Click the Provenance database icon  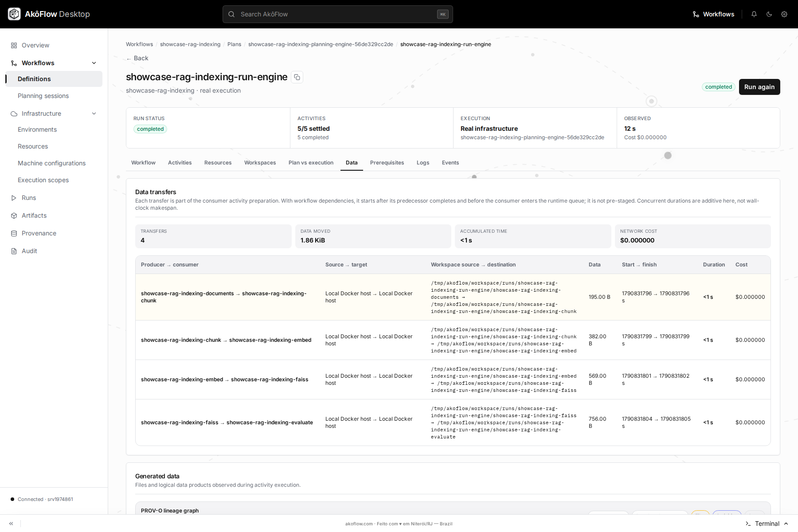14,233
